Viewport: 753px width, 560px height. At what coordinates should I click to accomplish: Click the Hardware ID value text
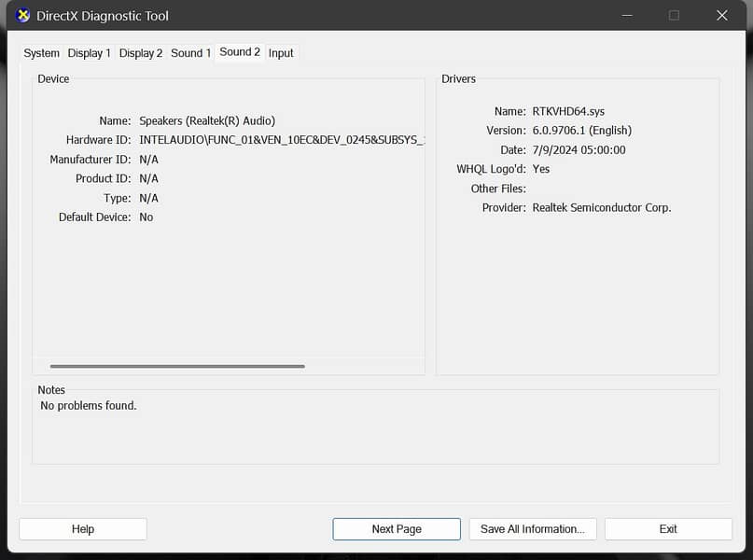tap(282, 140)
